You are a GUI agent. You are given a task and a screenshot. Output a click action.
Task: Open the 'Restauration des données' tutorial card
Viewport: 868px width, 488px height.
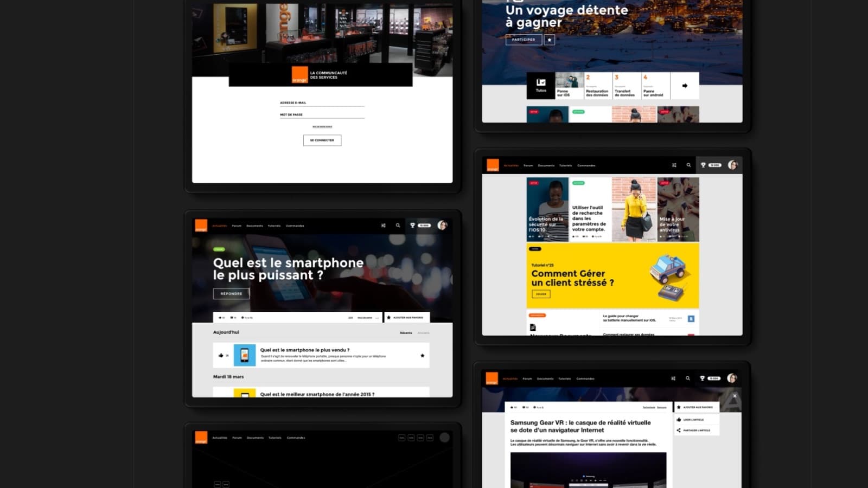(x=598, y=86)
